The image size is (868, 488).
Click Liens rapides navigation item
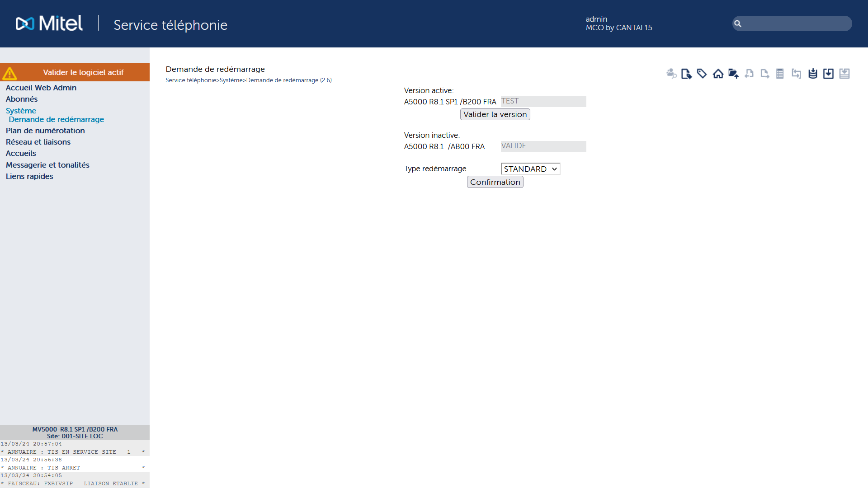pos(29,176)
